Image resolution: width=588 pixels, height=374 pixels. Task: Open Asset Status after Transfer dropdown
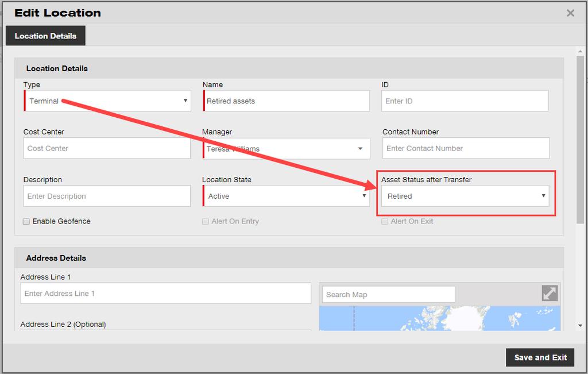click(x=465, y=196)
